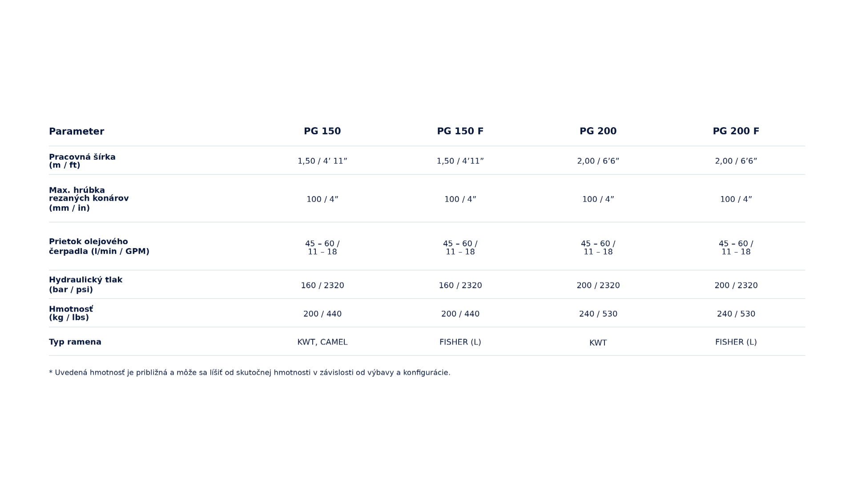Screen dimensions: 854x504
Task: Click the PG 200 column header
Action: [x=598, y=131]
